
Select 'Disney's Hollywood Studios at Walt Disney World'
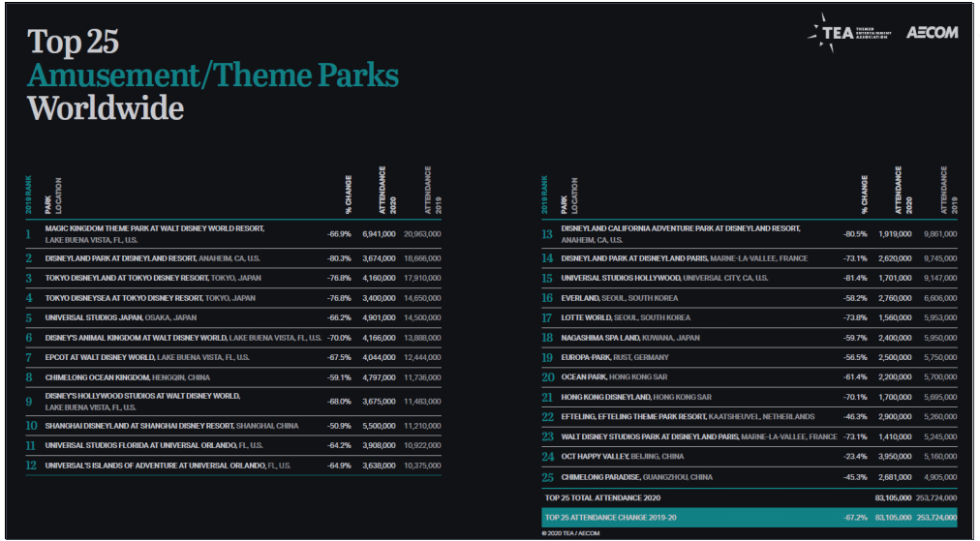pyautogui.click(x=142, y=396)
